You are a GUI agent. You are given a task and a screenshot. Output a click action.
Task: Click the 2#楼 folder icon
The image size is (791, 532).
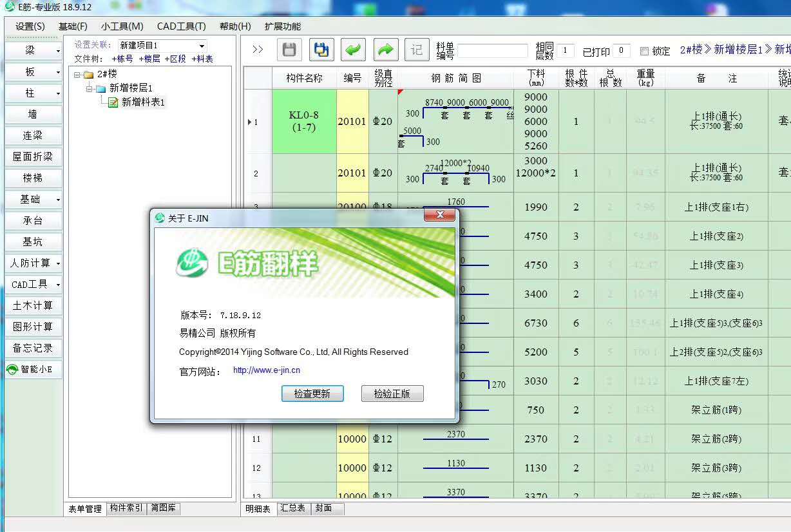[x=89, y=75]
